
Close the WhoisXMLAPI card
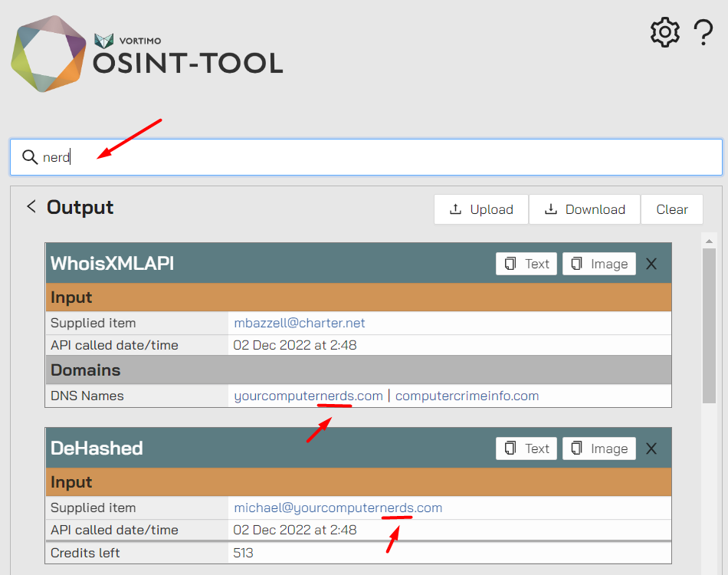651,264
